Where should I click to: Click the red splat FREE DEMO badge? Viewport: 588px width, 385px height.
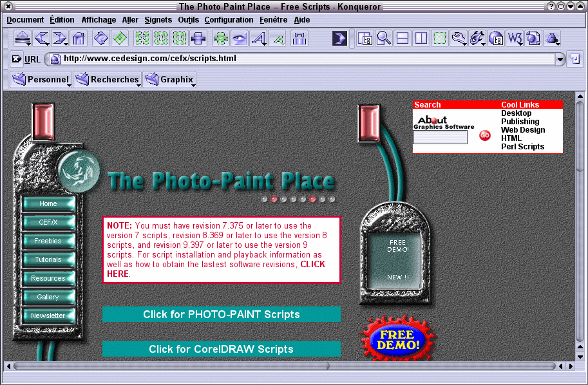tap(397, 339)
